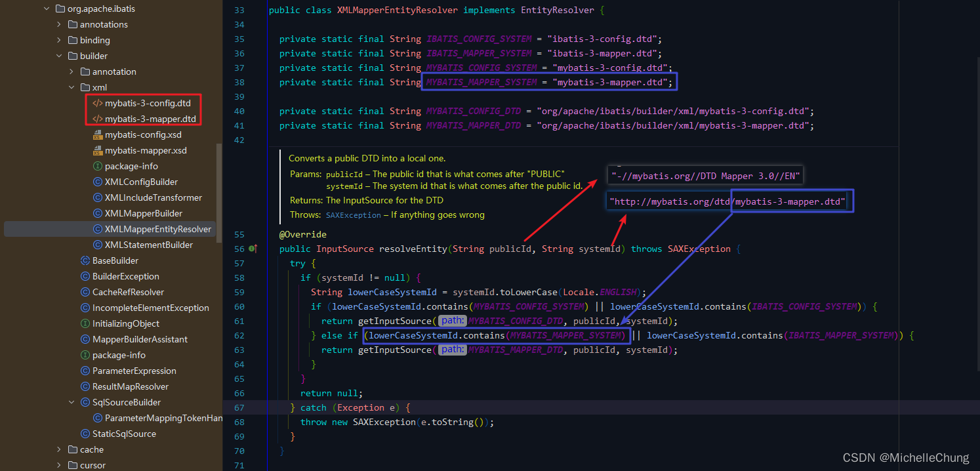
Task: Open XMLMapperBuilder class
Action: [x=144, y=213]
